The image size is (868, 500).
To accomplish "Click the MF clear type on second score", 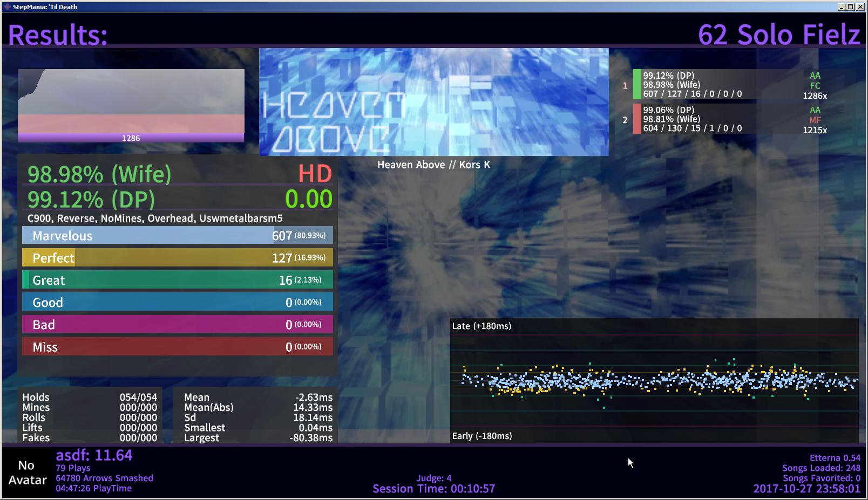I will 815,120.
